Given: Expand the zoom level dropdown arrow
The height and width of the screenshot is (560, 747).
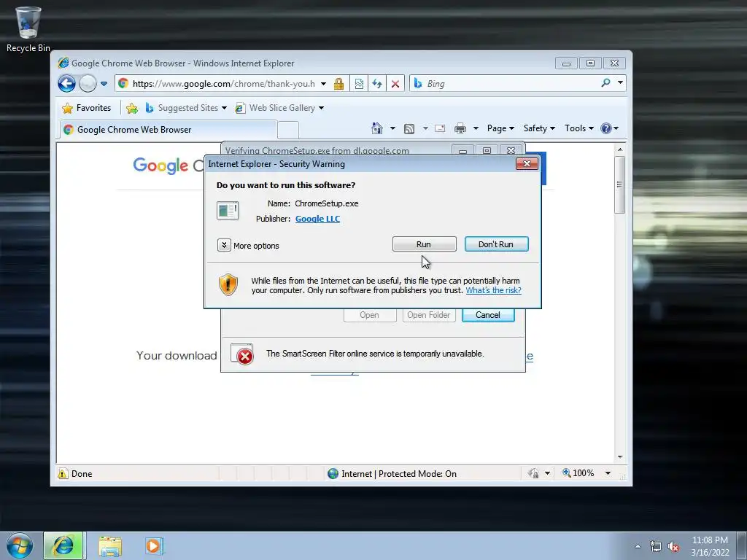Looking at the screenshot, I should [608, 472].
